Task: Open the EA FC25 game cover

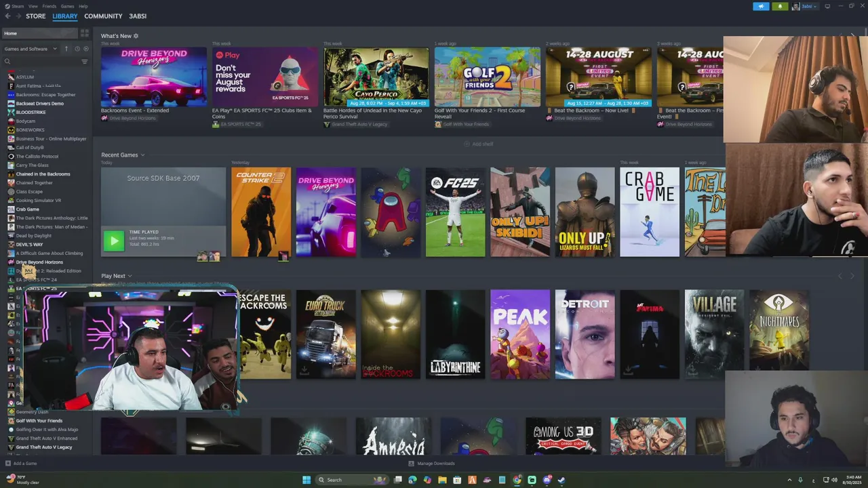Action: (x=456, y=212)
